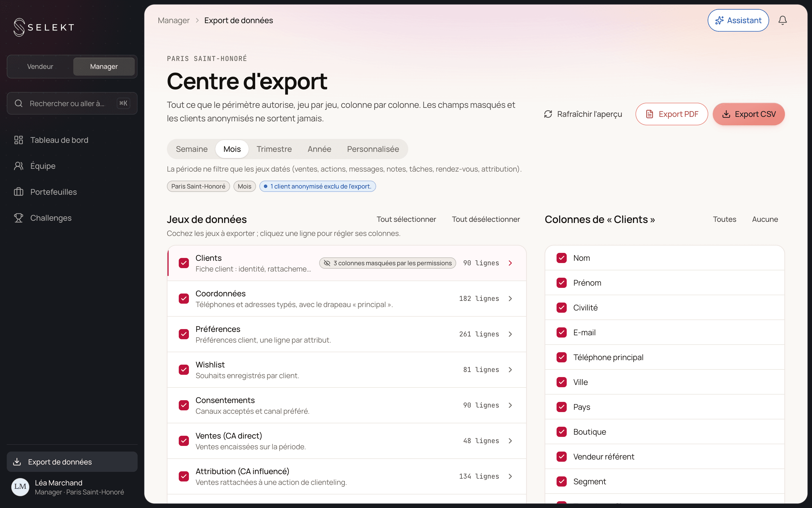Uncheck the Ville column checkbox
The width and height of the screenshot is (812, 508).
(x=561, y=382)
